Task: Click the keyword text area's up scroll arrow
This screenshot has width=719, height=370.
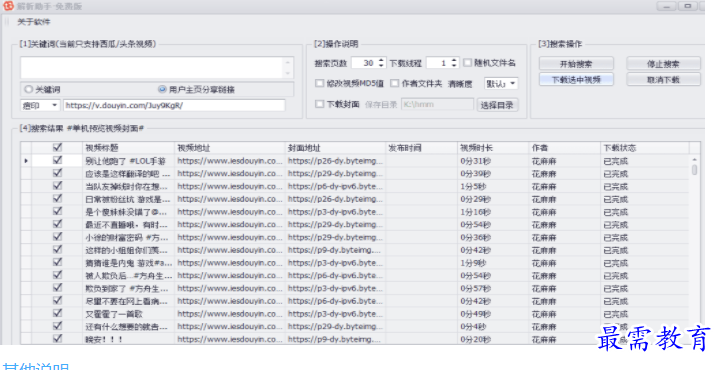Action: pos(288,62)
